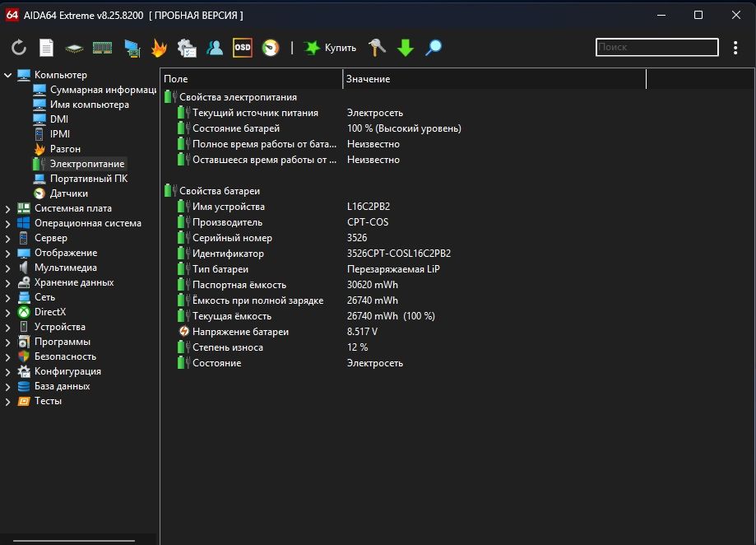
Task: Click the left panel horizontal scrollbar
Action: point(74,541)
